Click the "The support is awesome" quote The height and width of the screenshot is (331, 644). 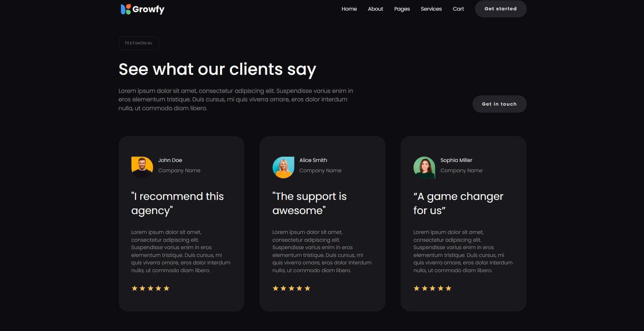pyautogui.click(x=310, y=203)
